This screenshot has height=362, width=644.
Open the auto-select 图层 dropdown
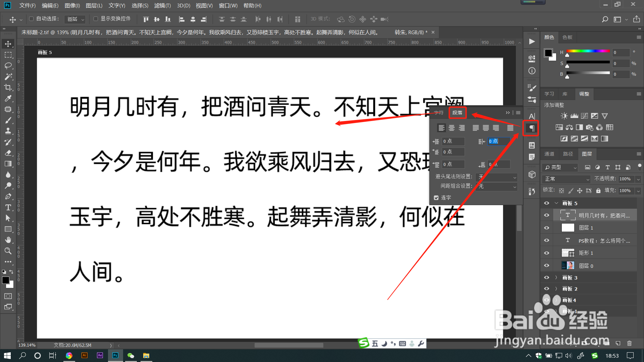tap(75, 19)
